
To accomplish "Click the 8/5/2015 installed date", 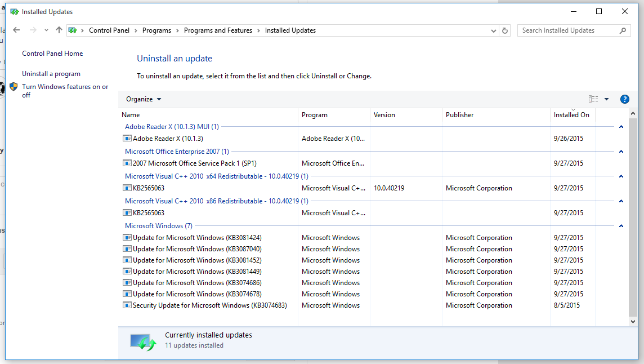I will pos(567,305).
